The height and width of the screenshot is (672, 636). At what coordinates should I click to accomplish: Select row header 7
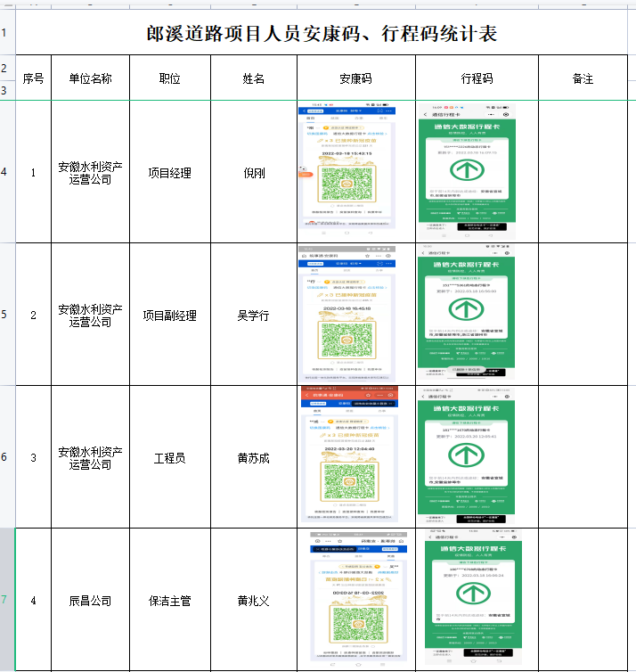click(7, 599)
